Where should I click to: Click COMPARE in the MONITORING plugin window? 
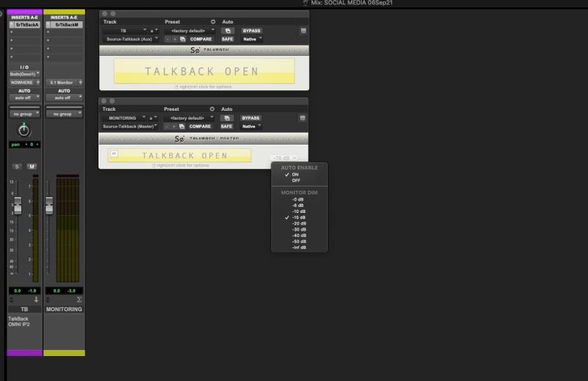(x=200, y=126)
